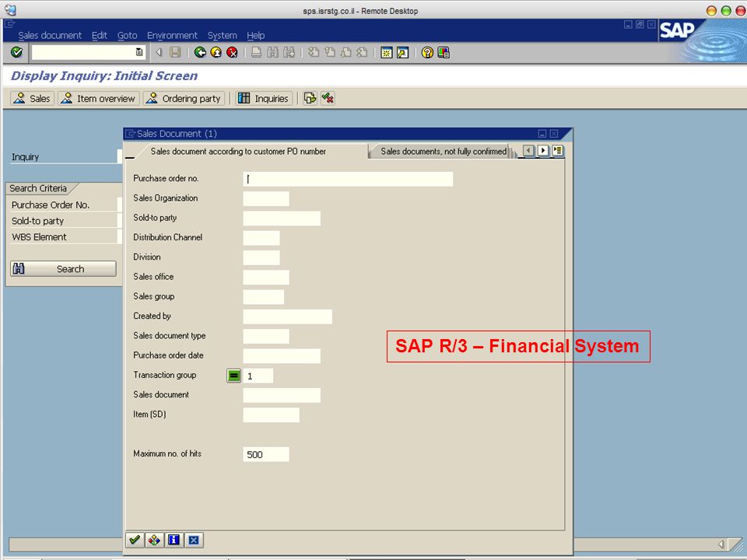Image resolution: width=747 pixels, height=560 pixels.
Task: Show next tab with the right arrow
Action: point(543,151)
